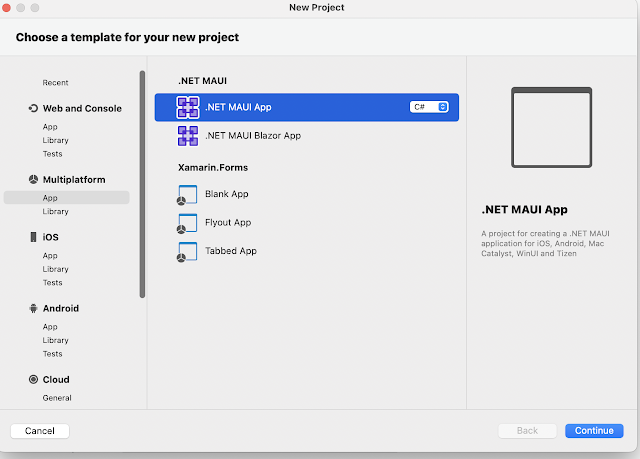Image resolution: width=640 pixels, height=459 pixels.
Task: Click the Blank App template icon
Action: pos(187,195)
